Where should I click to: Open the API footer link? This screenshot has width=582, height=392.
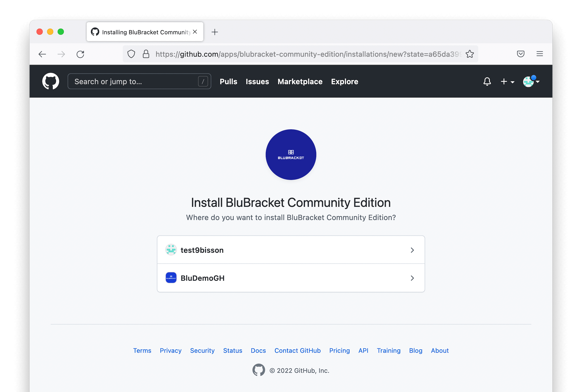point(363,351)
